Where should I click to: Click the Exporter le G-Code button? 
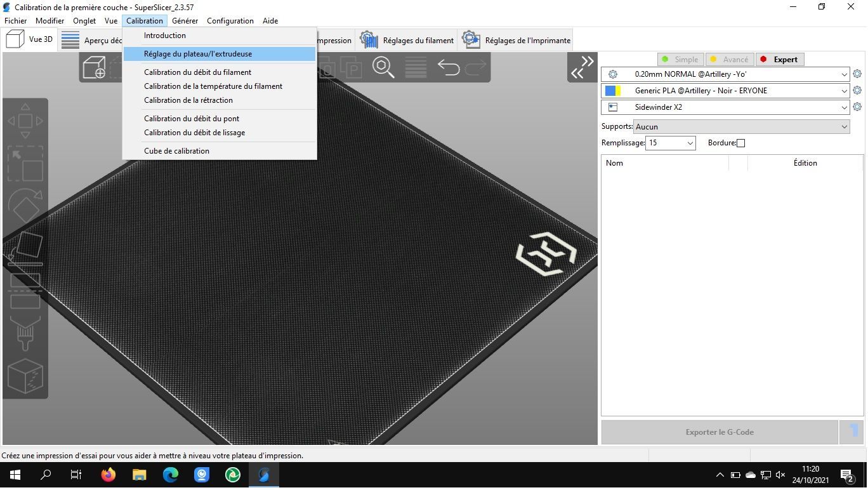click(x=720, y=432)
